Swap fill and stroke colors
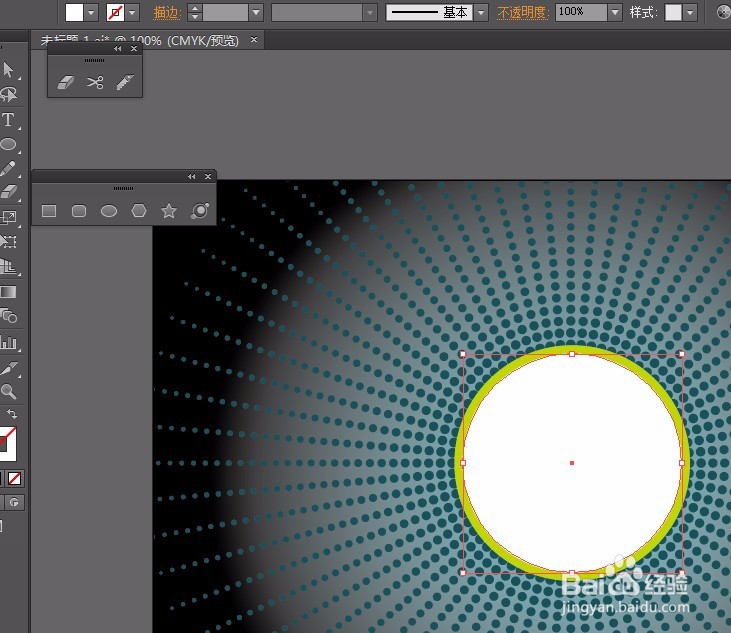This screenshot has width=731, height=633. 12,414
